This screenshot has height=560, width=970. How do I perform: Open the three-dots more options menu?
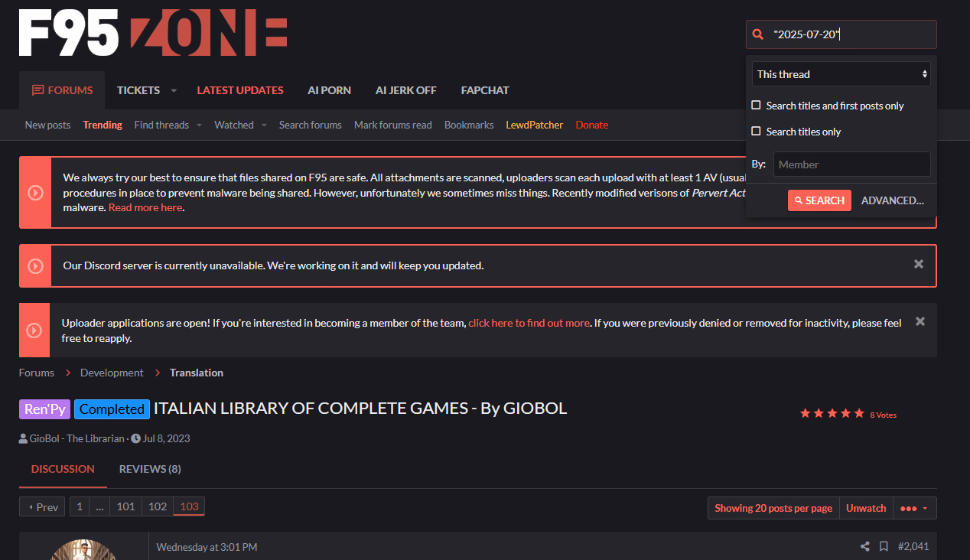pyautogui.click(x=913, y=508)
